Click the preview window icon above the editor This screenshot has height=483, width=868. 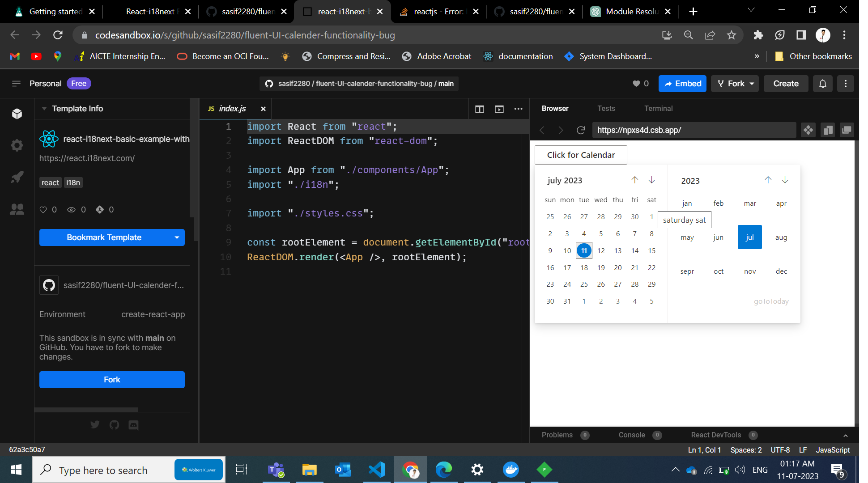coord(499,109)
